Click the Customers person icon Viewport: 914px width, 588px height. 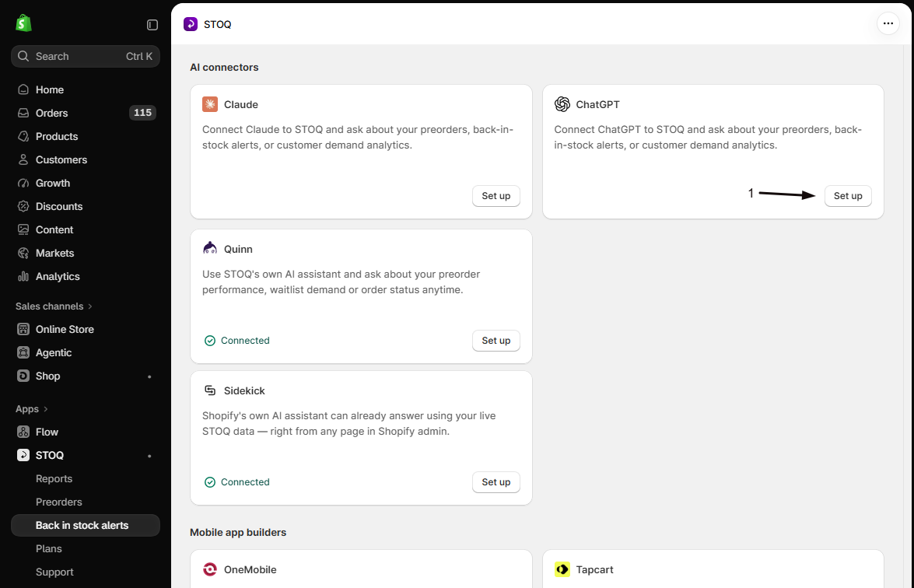pos(23,159)
